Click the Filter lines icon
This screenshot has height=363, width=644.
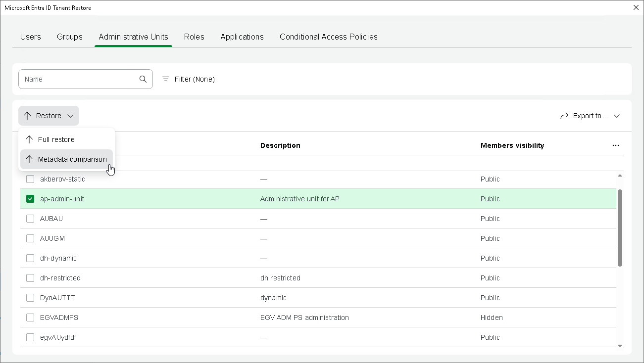pos(166,79)
